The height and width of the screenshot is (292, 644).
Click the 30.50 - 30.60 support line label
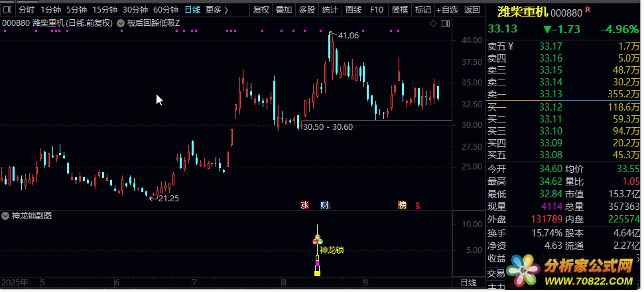point(328,127)
